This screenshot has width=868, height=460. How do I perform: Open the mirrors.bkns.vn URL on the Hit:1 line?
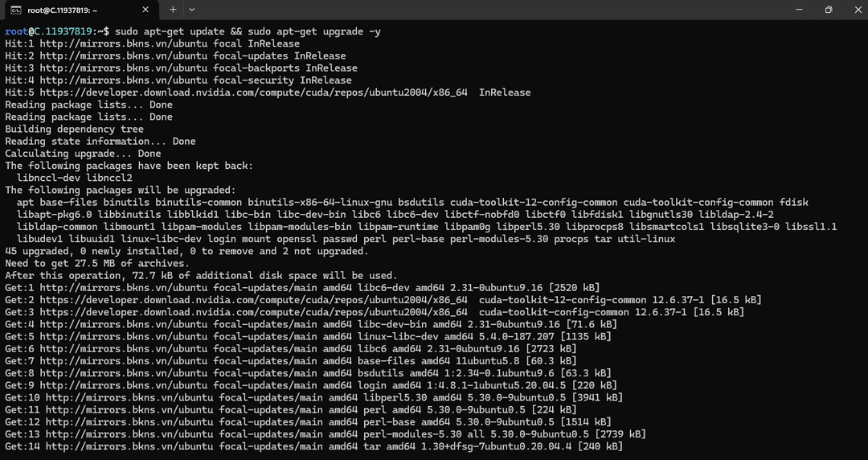coord(124,43)
